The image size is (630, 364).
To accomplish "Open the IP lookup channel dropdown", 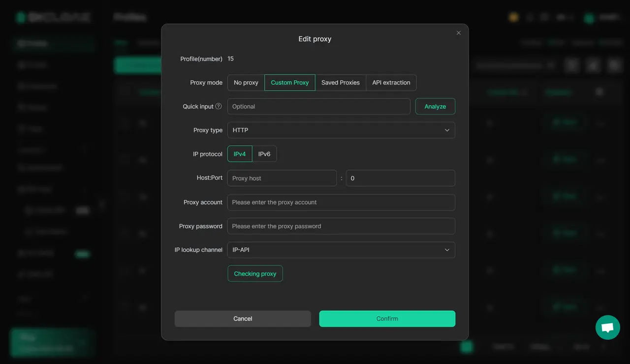I will (x=341, y=250).
